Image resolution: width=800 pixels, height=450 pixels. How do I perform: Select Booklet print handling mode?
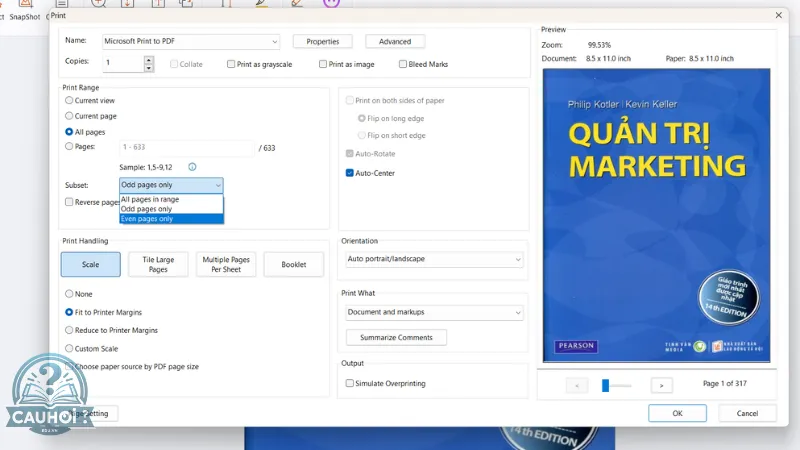pyautogui.click(x=294, y=264)
